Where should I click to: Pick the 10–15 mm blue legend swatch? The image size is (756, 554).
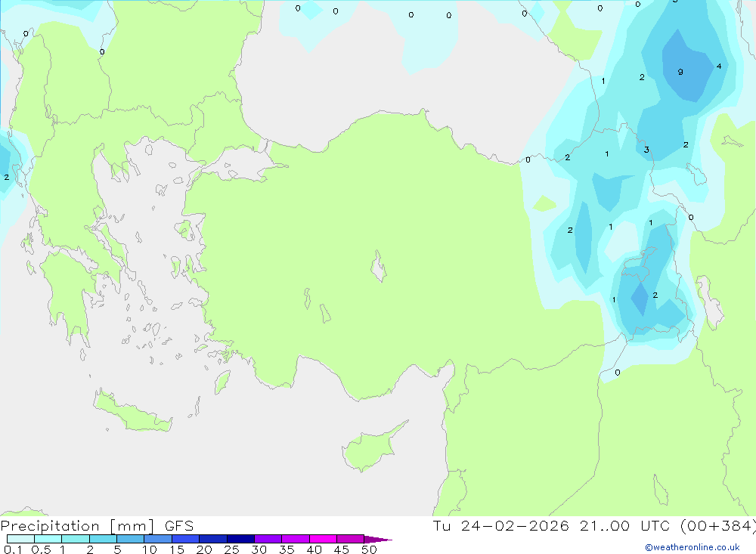coord(158,539)
